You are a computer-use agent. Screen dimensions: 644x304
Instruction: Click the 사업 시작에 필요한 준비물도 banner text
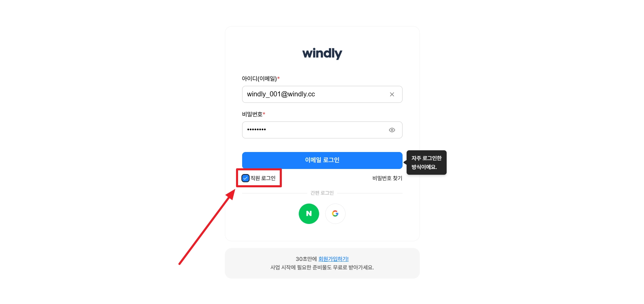(x=322, y=267)
